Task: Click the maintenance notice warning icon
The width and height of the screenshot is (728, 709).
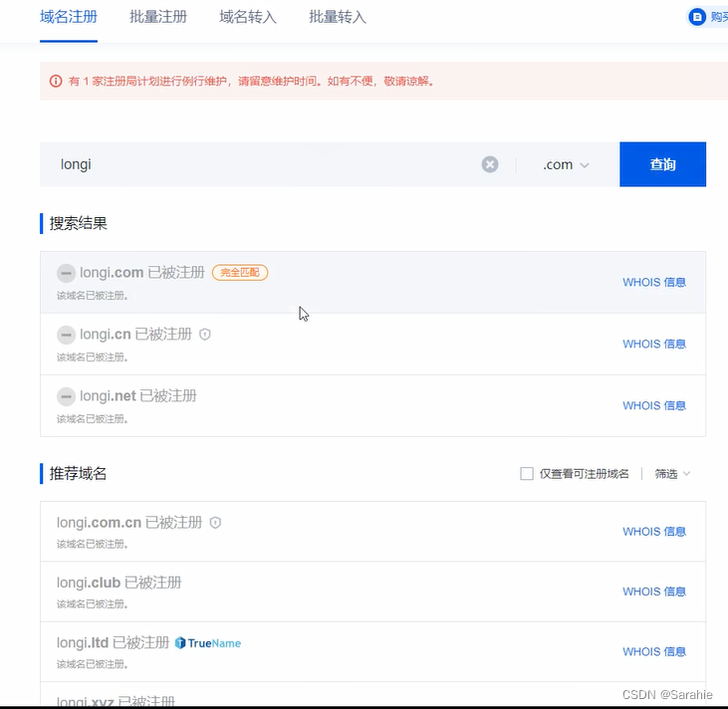Action: pos(56,82)
